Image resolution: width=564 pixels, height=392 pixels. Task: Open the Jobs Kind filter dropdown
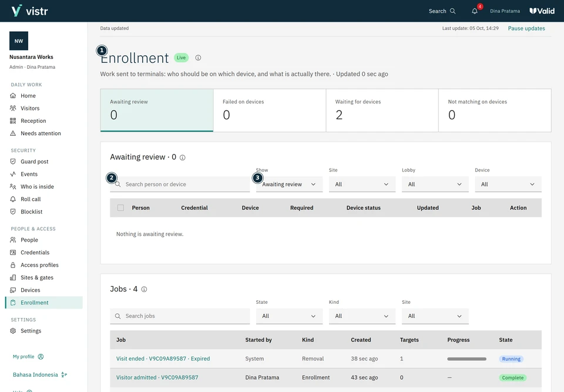[x=362, y=316]
